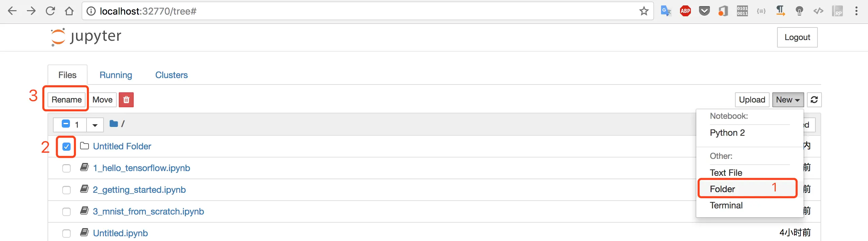
Task: Click the root folder icon in breadcrumb
Action: click(x=114, y=124)
